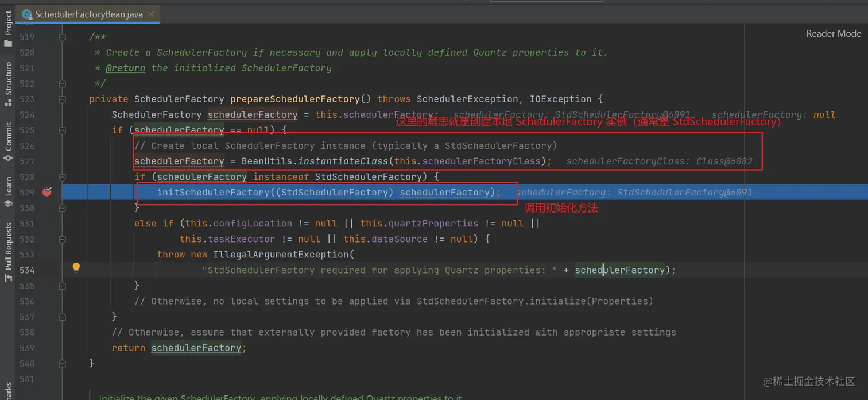Click the comment on line 538
The image size is (868, 400).
[394, 332]
